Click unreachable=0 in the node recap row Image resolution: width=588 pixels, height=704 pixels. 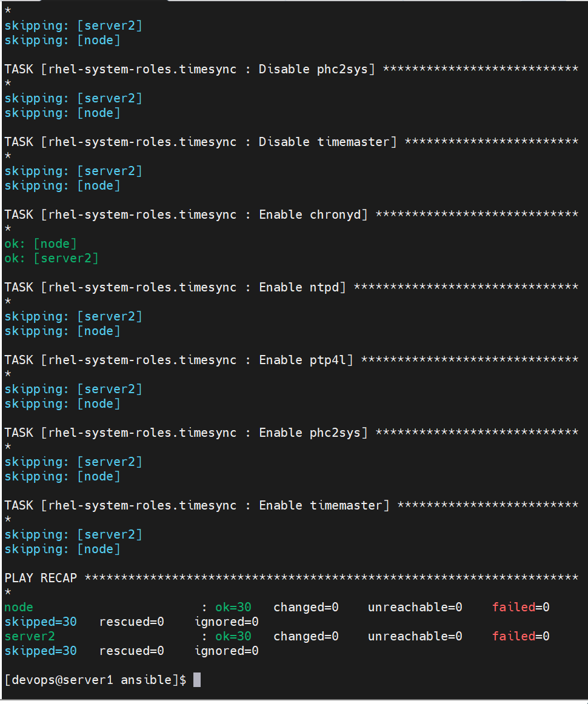tap(415, 607)
